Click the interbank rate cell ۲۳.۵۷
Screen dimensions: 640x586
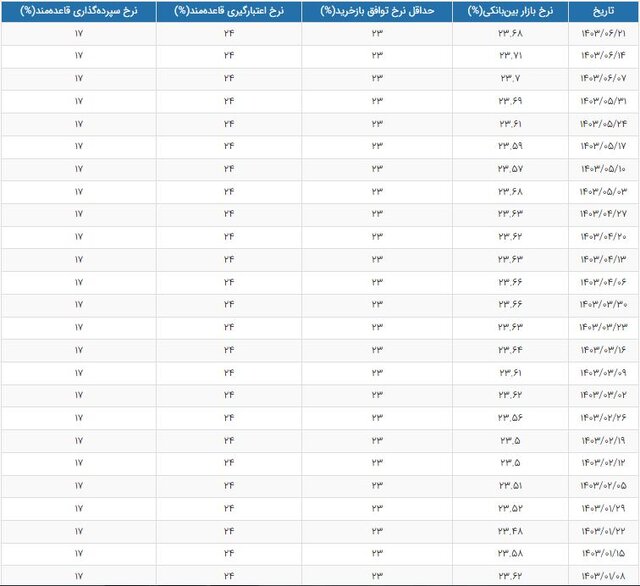511,169
